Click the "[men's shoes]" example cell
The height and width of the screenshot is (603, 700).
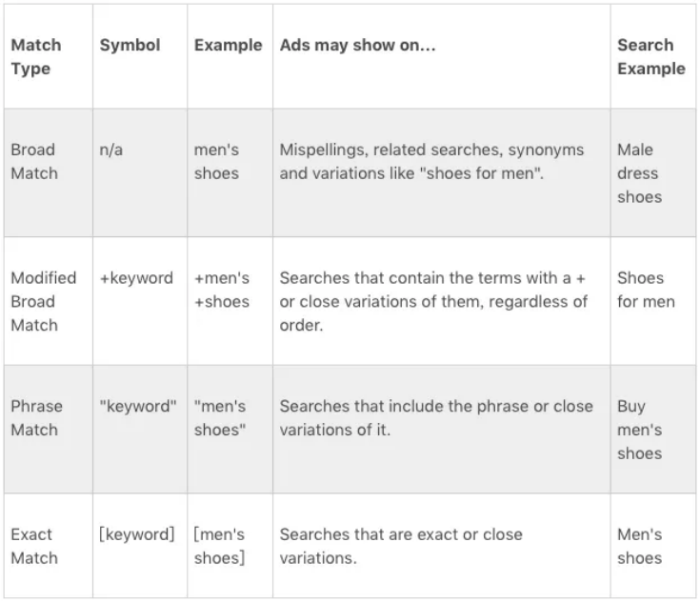[x=220, y=546]
